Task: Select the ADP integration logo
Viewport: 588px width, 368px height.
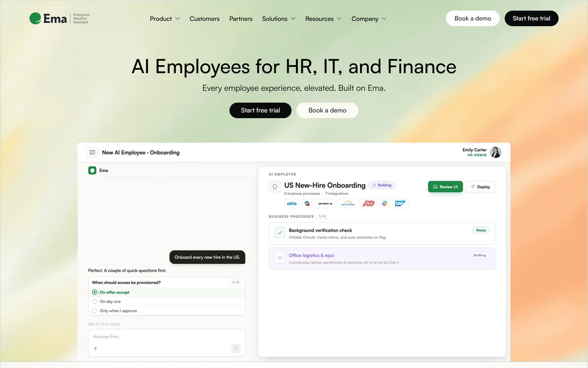Action: [x=368, y=203]
